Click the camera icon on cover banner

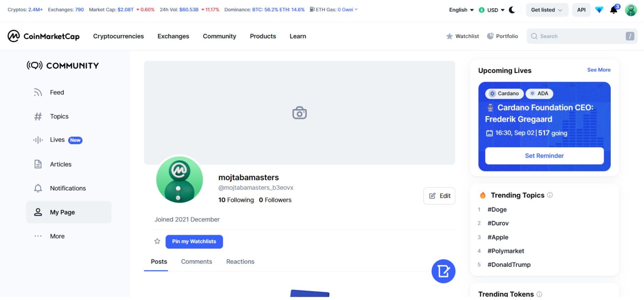point(299,113)
